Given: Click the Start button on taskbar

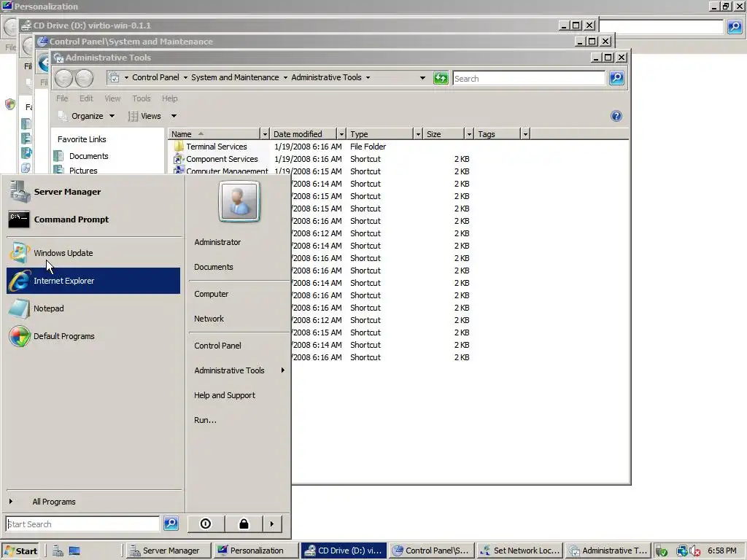Looking at the screenshot, I should pyautogui.click(x=20, y=551).
